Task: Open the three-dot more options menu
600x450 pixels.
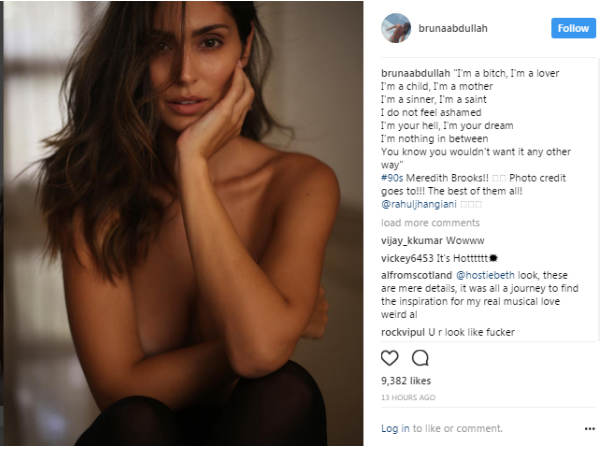Action: pyautogui.click(x=590, y=429)
